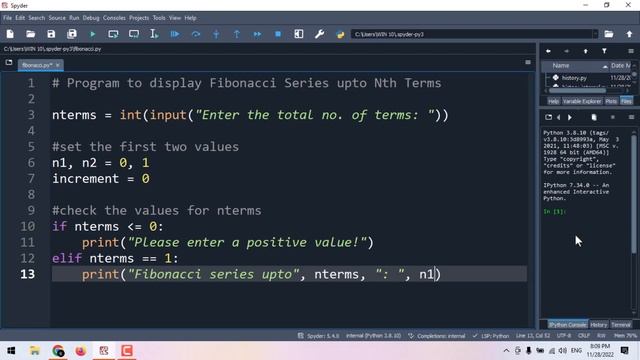Click the Save all files icon
The image size is (640, 360).
tap(72, 34)
